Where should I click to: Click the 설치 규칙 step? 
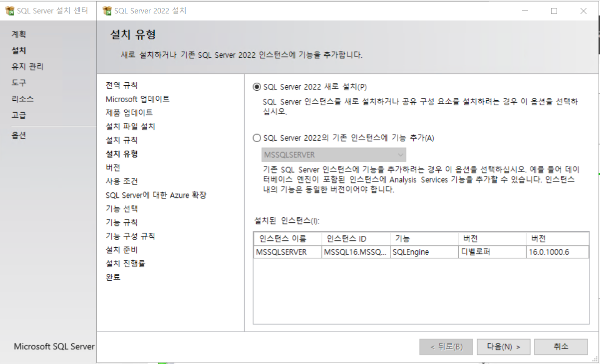121,140
